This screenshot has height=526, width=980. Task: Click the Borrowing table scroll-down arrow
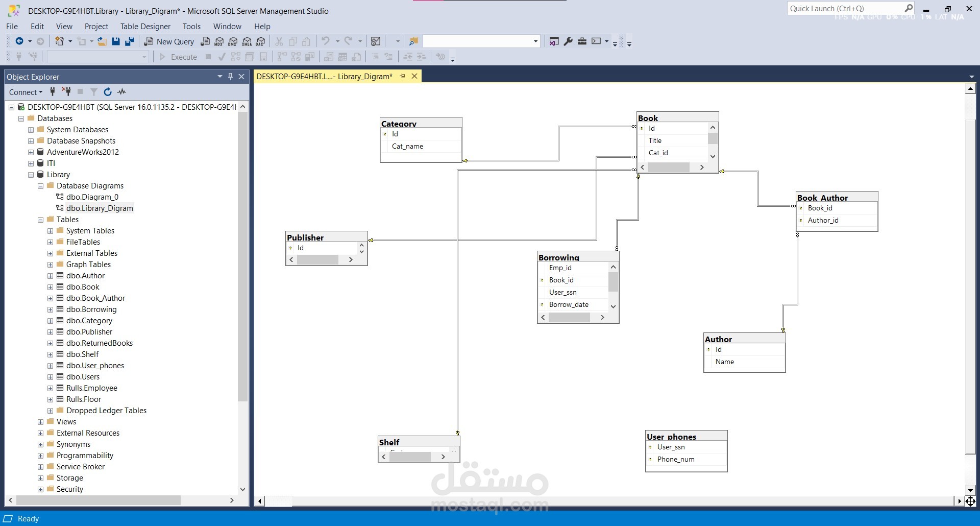(x=614, y=306)
